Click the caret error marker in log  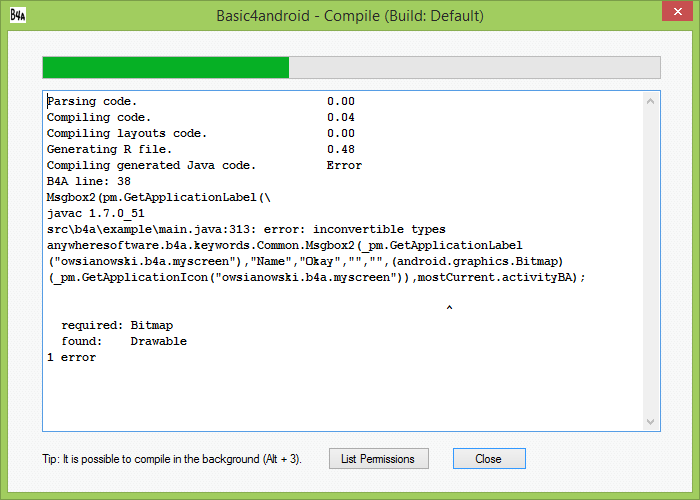coord(450,308)
